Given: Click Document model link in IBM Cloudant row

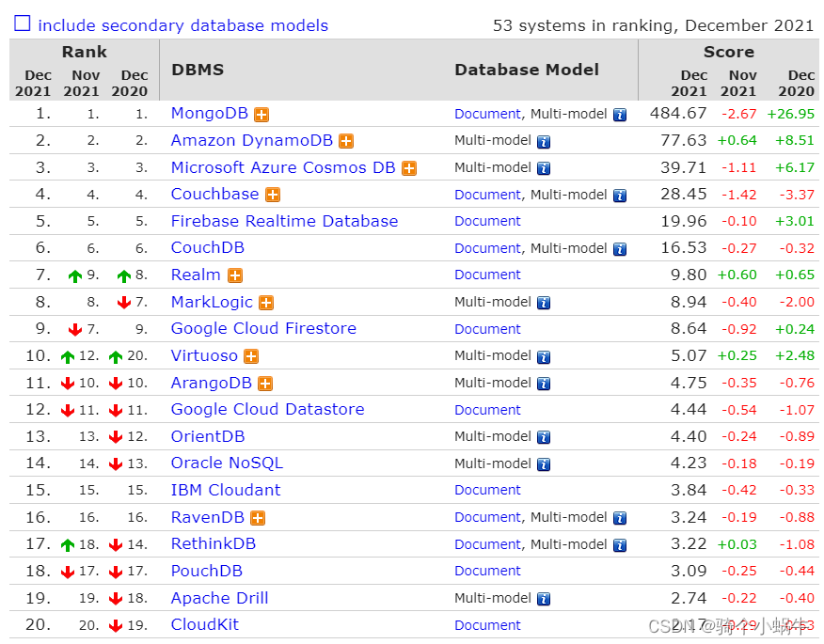Looking at the screenshot, I should [487, 490].
